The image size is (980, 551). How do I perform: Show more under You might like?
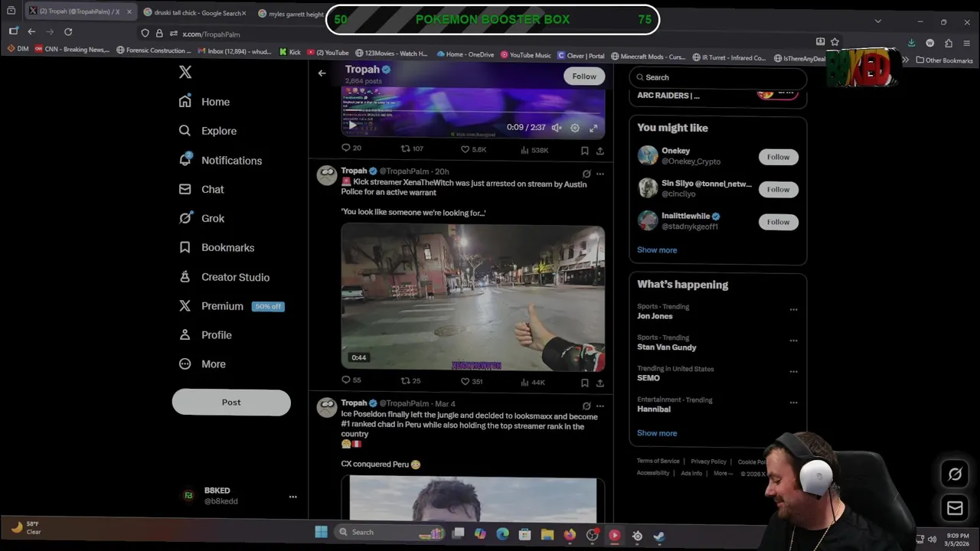coord(657,250)
